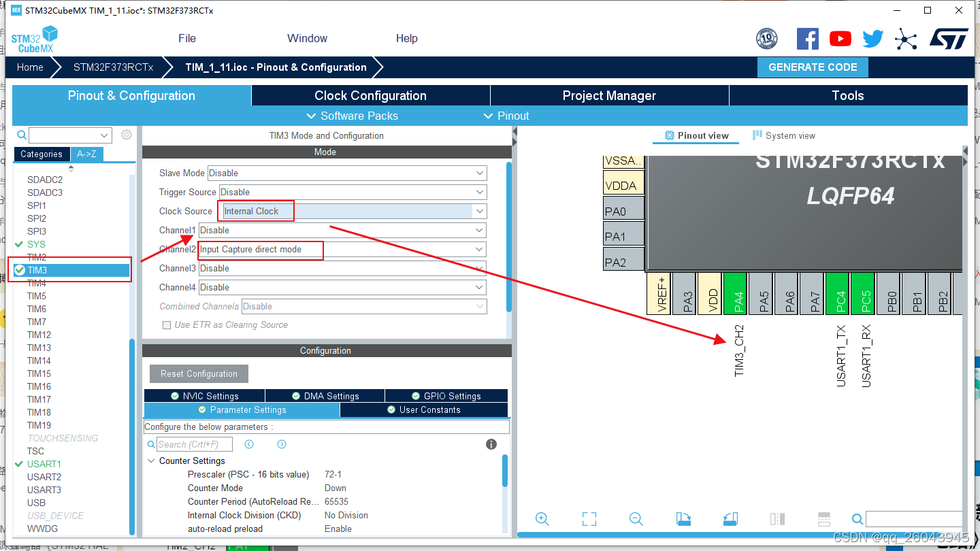Click Reset Configuration button
This screenshot has height=551, width=980.
tap(199, 373)
